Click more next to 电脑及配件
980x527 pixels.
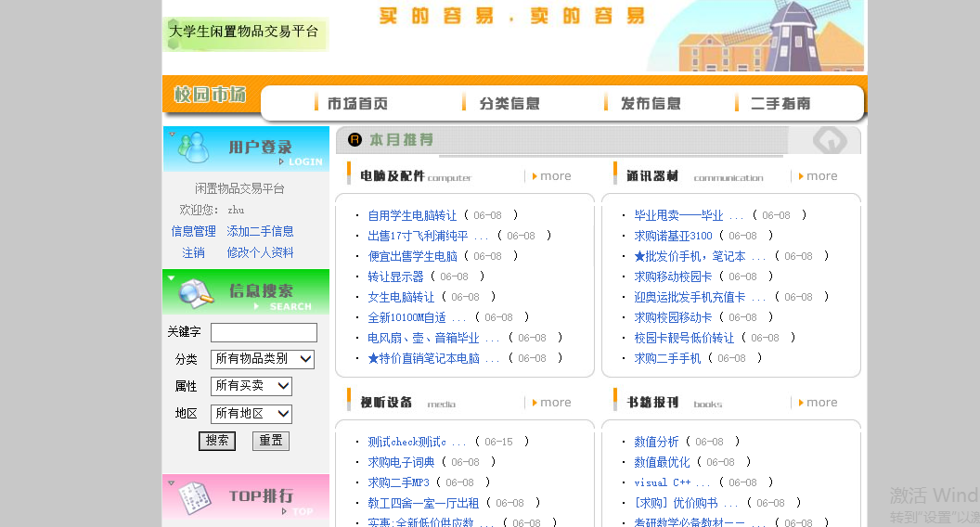coord(555,176)
